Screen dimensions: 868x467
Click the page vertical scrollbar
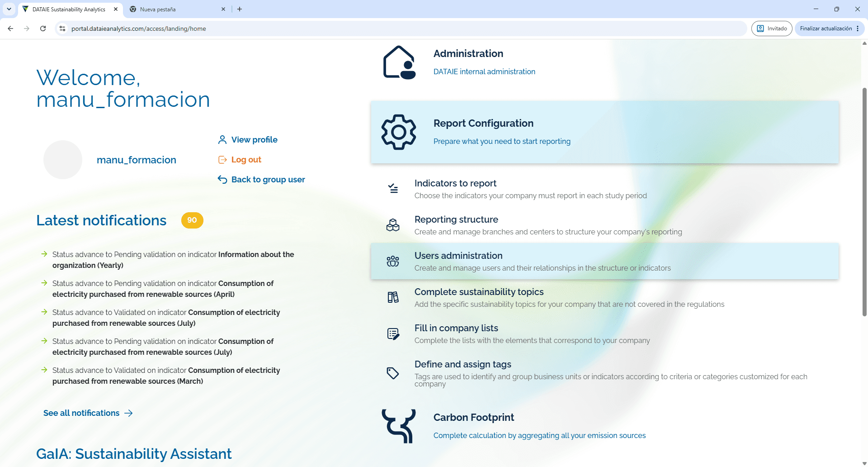864,201
